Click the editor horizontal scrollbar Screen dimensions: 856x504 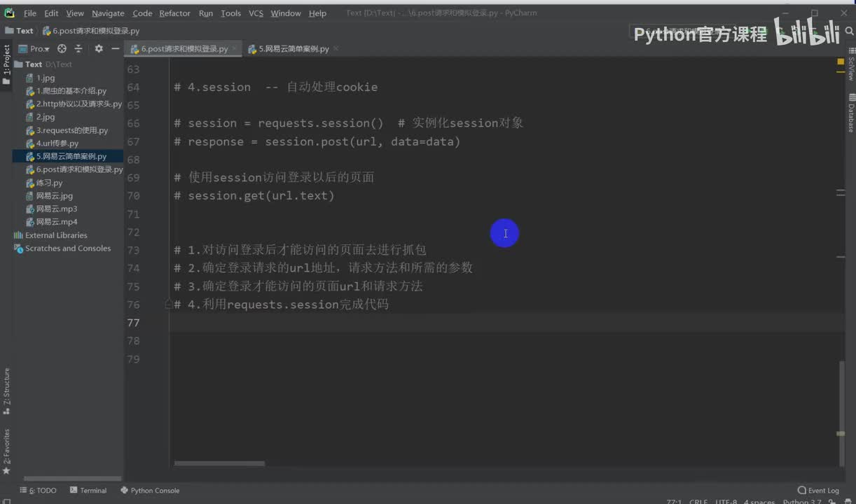[x=219, y=463]
